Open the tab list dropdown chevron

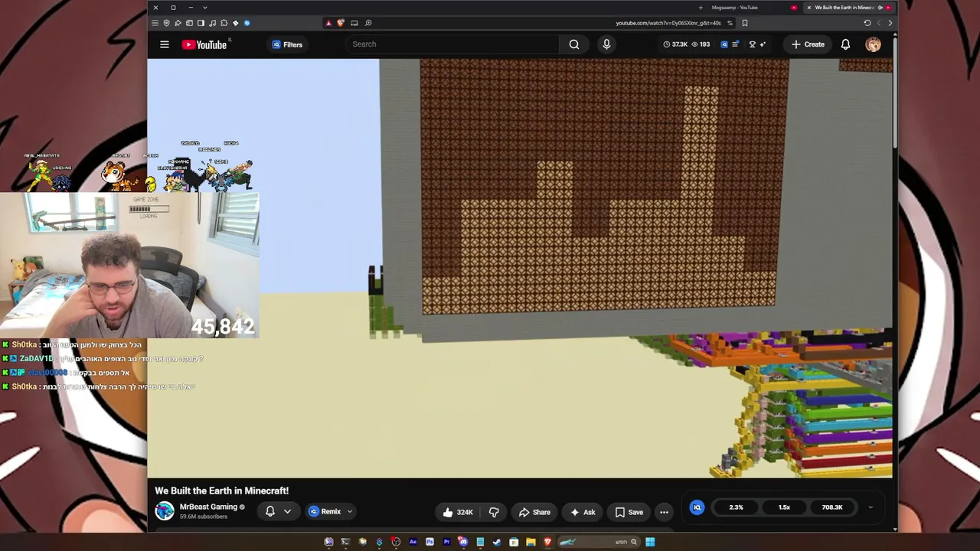[205, 8]
